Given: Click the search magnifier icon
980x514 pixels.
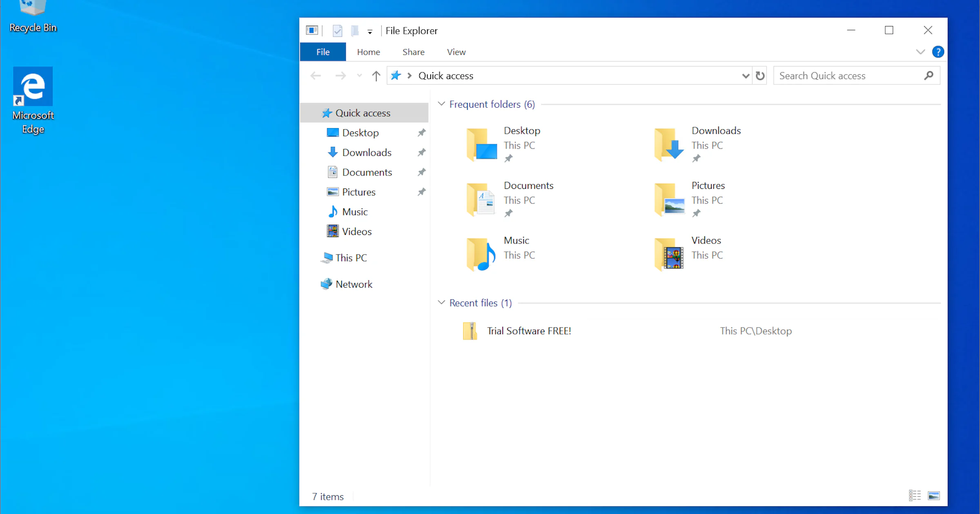Looking at the screenshot, I should click(929, 75).
